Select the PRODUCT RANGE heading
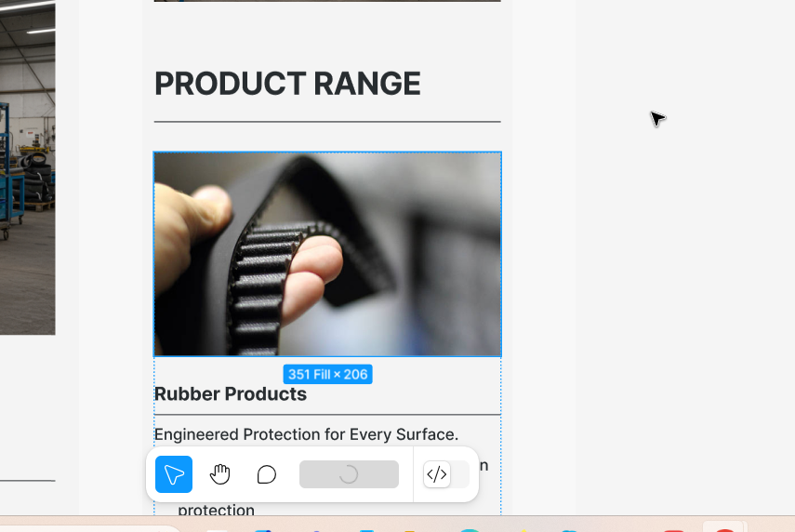Viewport: 795px width, 532px height. 287,84
